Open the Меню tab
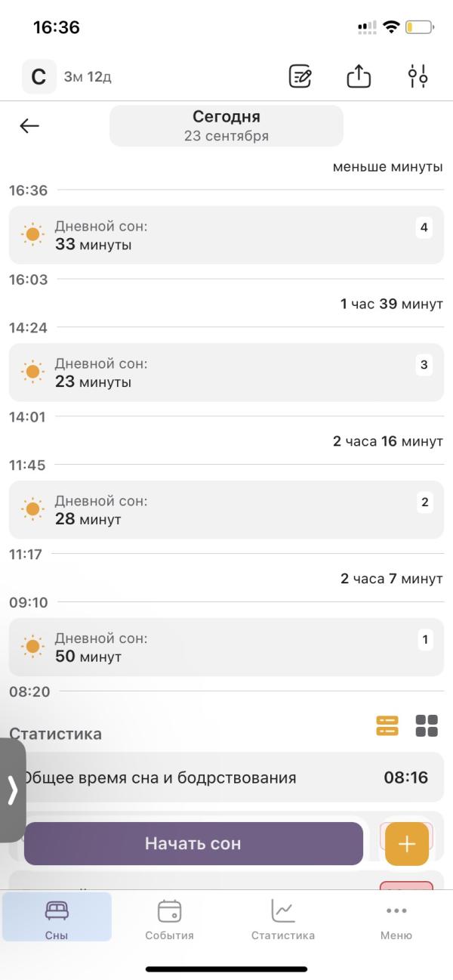Screen dimensions: 453x980 (396, 918)
